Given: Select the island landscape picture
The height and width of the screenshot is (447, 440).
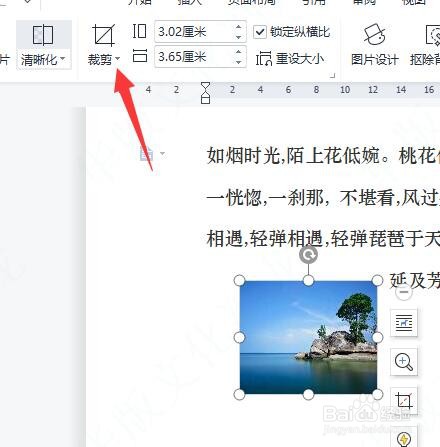Looking at the screenshot, I should coord(308,337).
